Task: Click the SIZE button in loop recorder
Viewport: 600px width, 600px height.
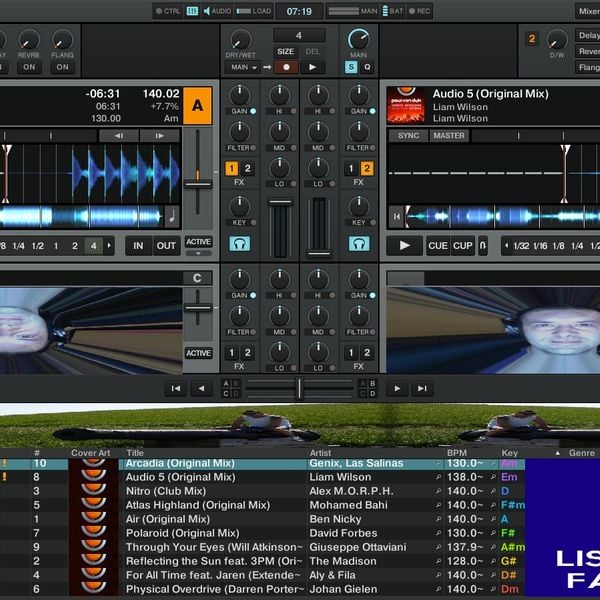Action: [x=285, y=51]
